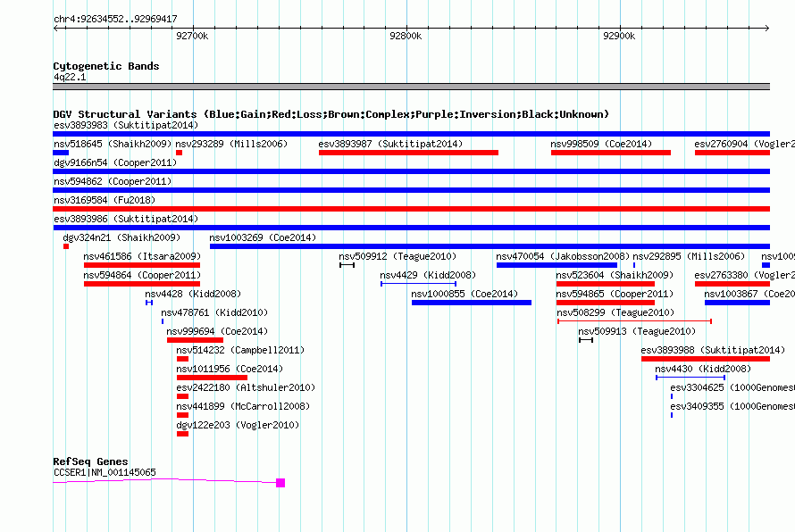Click the nsv1003269 long blue gain bar
Viewport: 795px width, 532px height.
click(490, 246)
